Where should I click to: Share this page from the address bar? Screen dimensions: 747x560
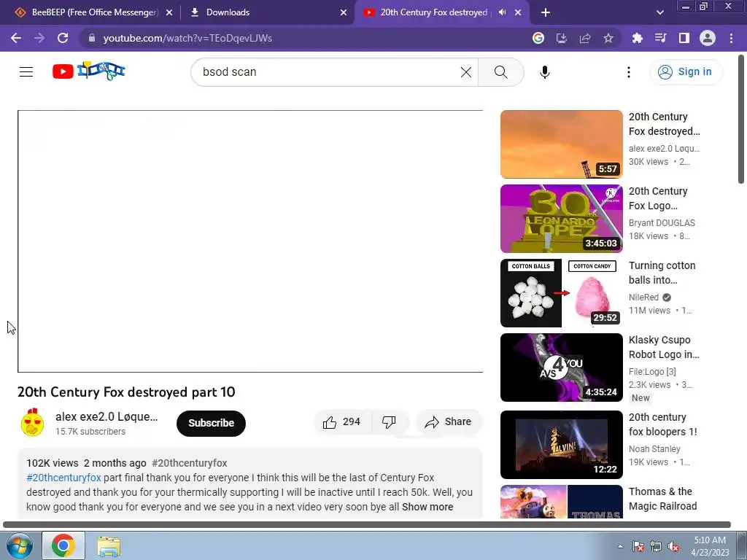pyautogui.click(x=585, y=38)
